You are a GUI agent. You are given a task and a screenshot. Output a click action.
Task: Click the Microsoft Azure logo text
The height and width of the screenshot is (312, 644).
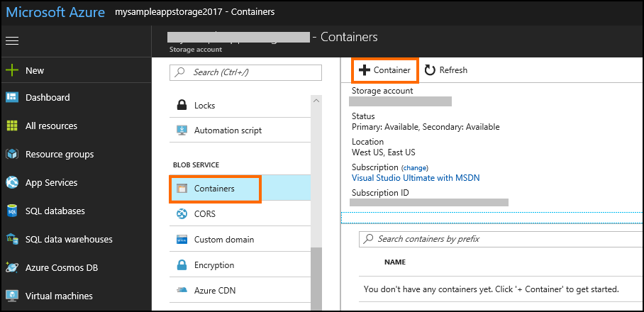point(55,12)
